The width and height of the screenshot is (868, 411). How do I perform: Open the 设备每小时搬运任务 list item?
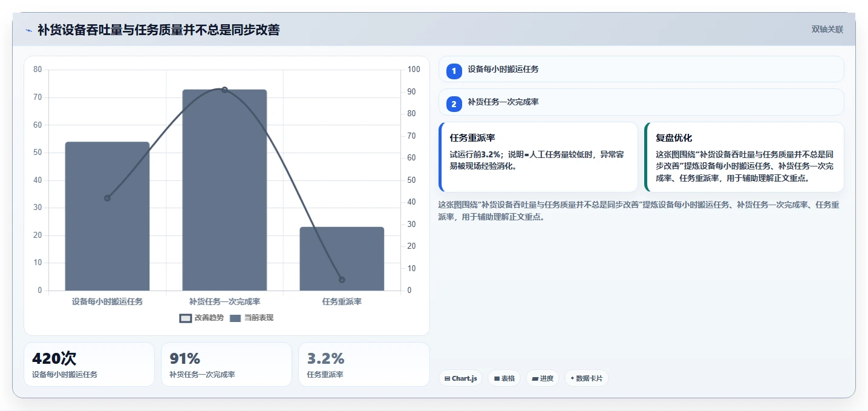[641, 69]
